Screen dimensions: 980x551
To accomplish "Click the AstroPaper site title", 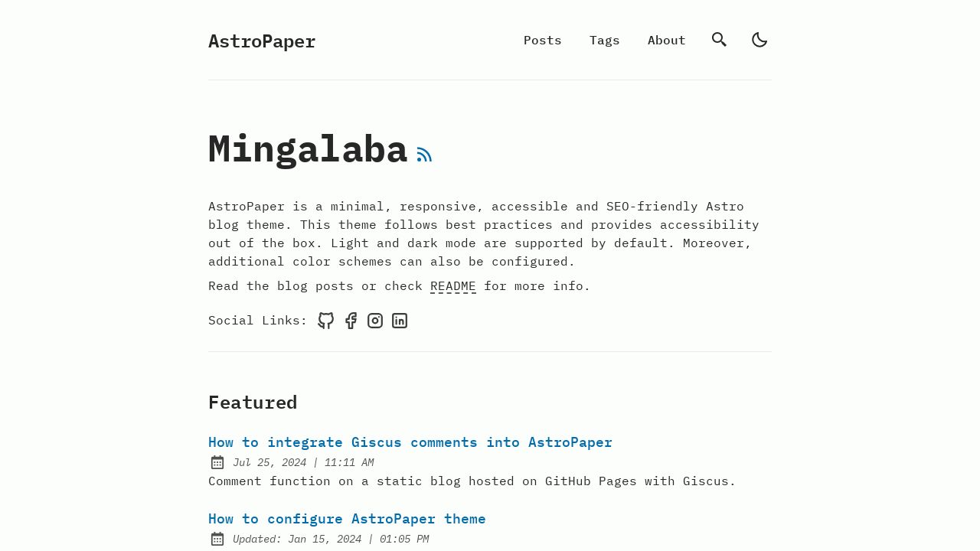I will (262, 41).
